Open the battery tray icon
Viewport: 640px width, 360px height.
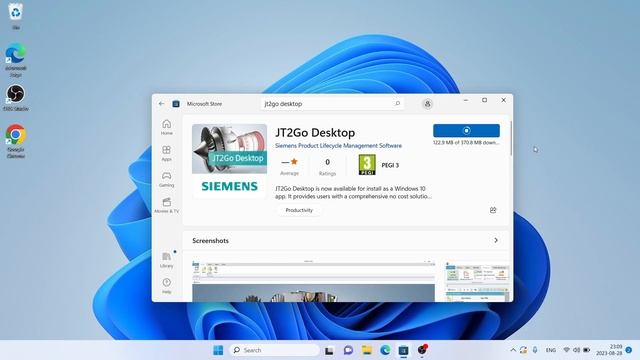pyautogui.click(x=587, y=350)
